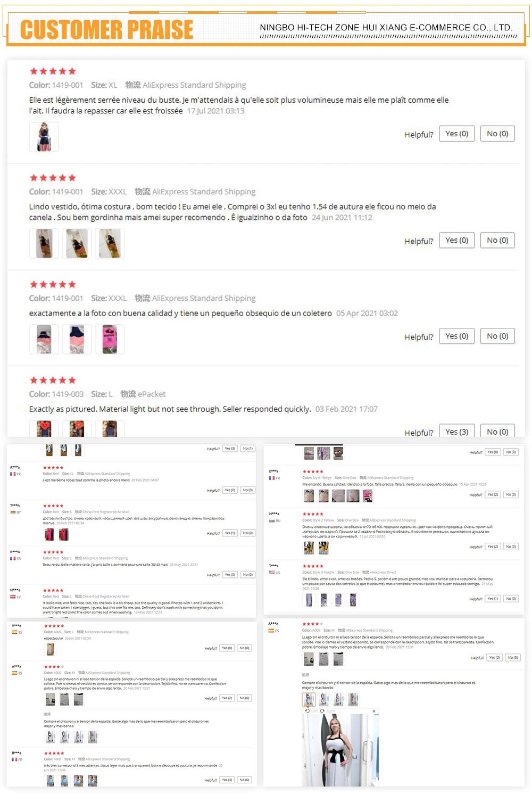Click the enlarged photo of the white dress
Screen dimensions: 532x794
(x=340, y=750)
